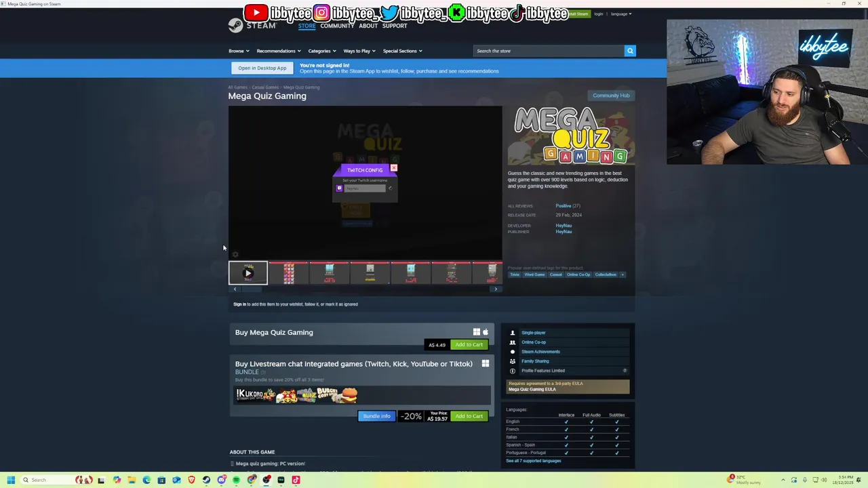Click the Trivia tag
This screenshot has height=488, width=868.
(515, 274)
